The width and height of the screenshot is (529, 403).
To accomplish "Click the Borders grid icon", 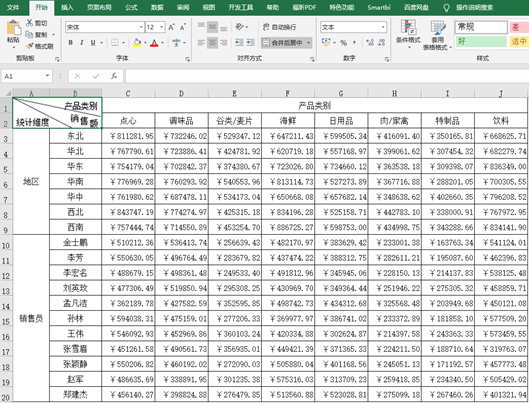I will 115,43.
